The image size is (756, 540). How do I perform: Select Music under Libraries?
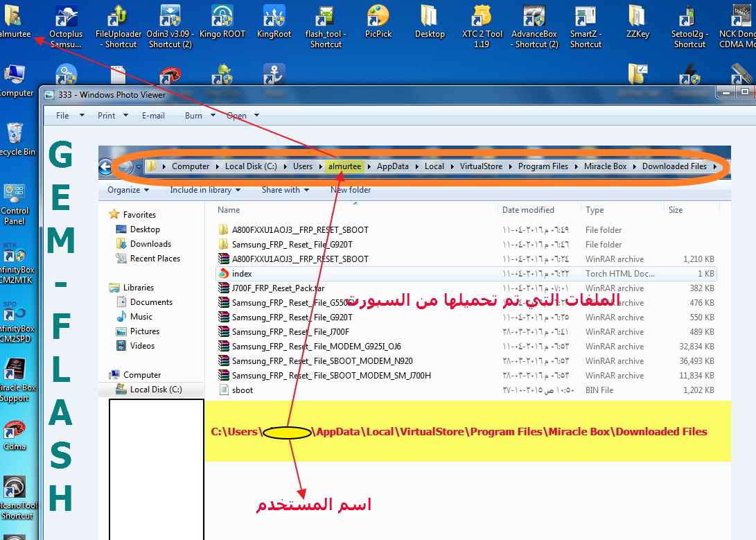[x=134, y=317]
